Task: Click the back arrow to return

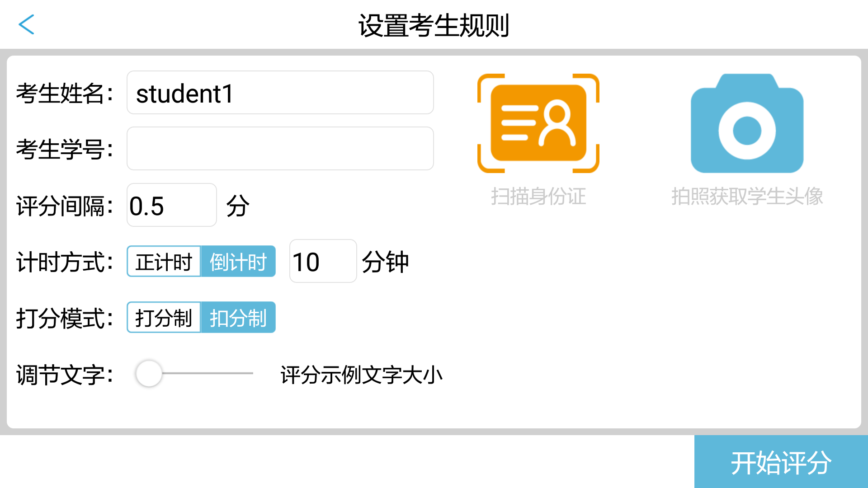Action: click(x=27, y=24)
